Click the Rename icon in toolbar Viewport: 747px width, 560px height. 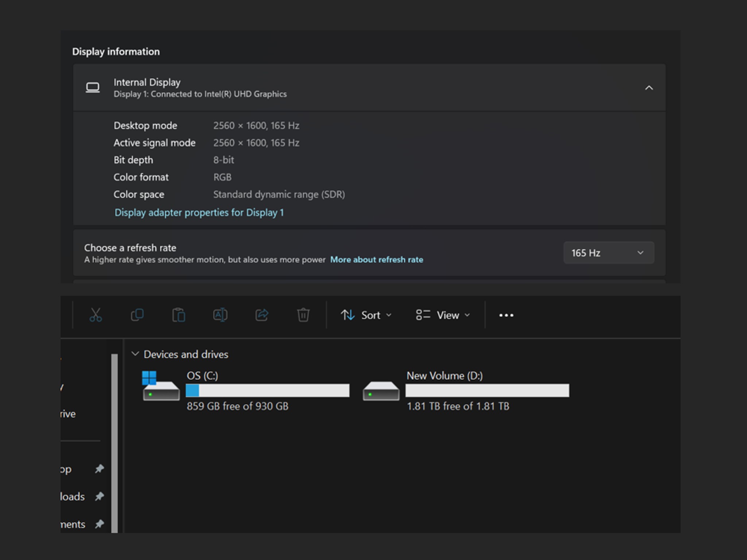click(220, 315)
